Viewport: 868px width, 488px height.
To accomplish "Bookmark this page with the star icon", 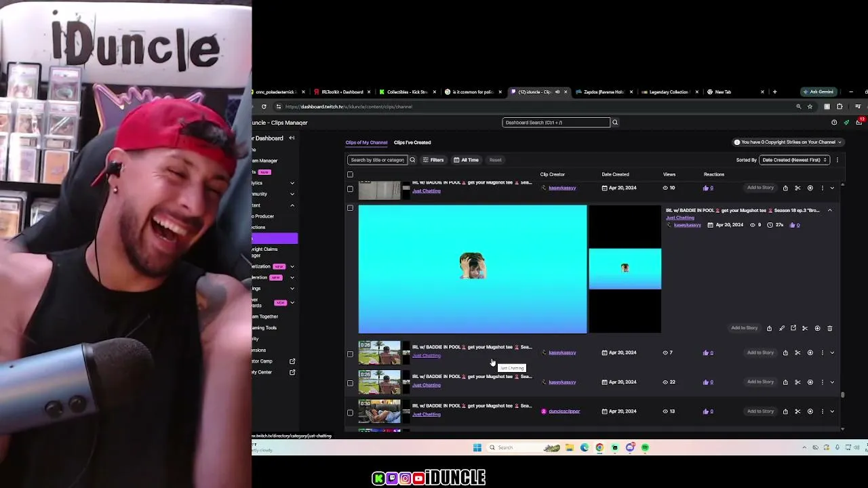I will click(810, 106).
